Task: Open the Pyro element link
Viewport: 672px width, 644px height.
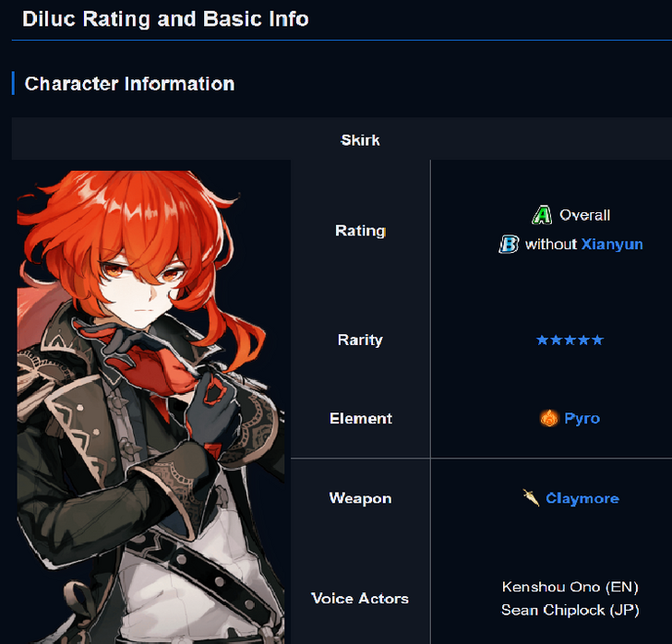Action: click(582, 418)
